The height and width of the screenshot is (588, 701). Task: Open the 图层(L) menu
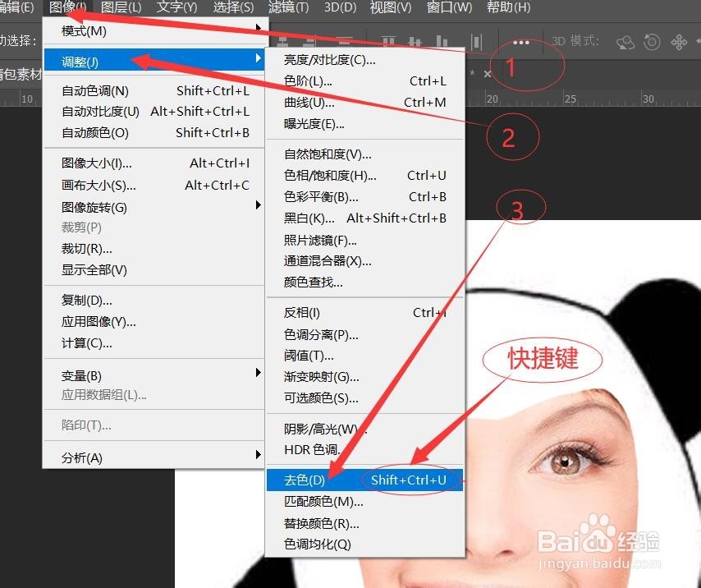pyautogui.click(x=121, y=7)
